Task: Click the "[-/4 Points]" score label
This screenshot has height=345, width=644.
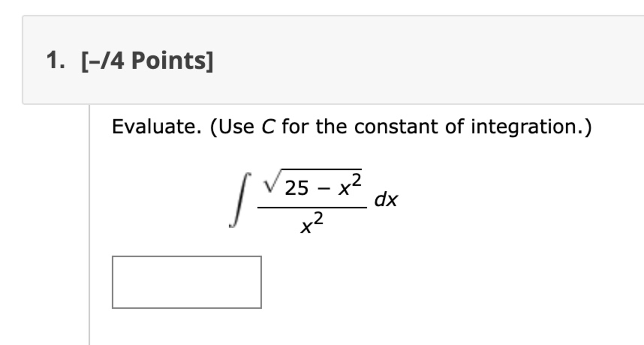Action: pyautogui.click(x=146, y=60)
